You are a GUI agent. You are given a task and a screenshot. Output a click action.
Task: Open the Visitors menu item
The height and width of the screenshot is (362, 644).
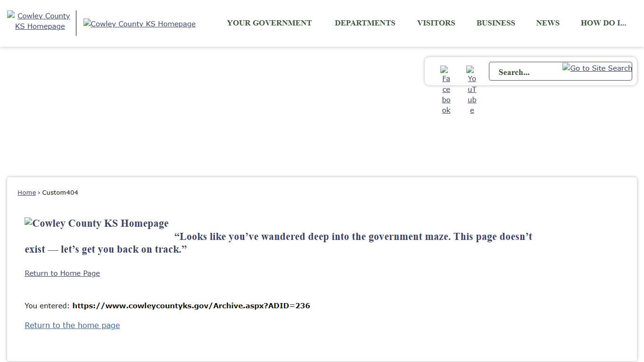(436, 23)
